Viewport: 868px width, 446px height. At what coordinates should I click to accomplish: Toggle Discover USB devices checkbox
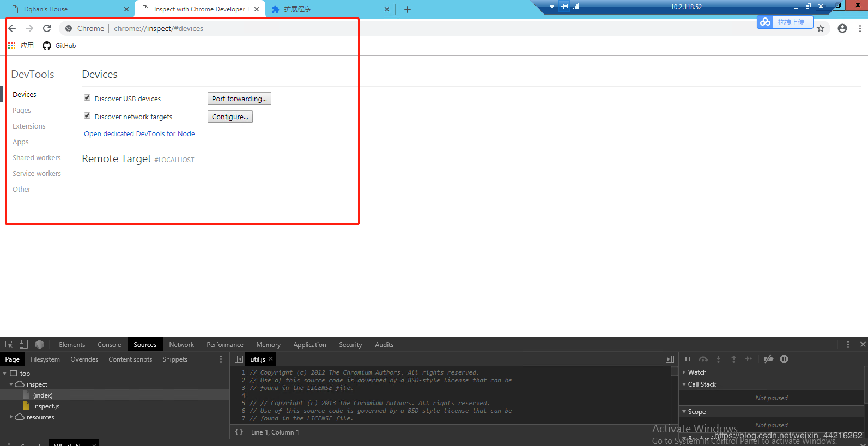pos(87,98)
